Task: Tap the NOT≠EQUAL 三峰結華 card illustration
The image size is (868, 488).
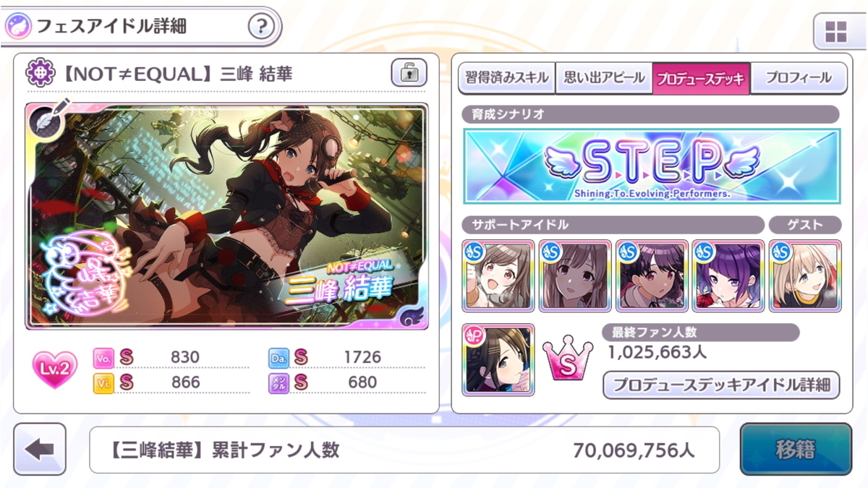Action: tap(226, 216)
